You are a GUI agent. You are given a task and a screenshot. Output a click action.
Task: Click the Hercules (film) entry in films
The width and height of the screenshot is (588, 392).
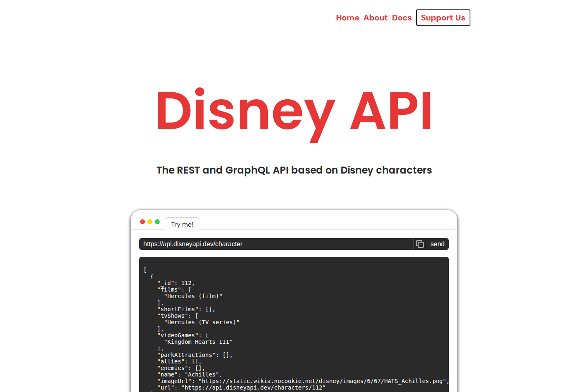[193, 296]
